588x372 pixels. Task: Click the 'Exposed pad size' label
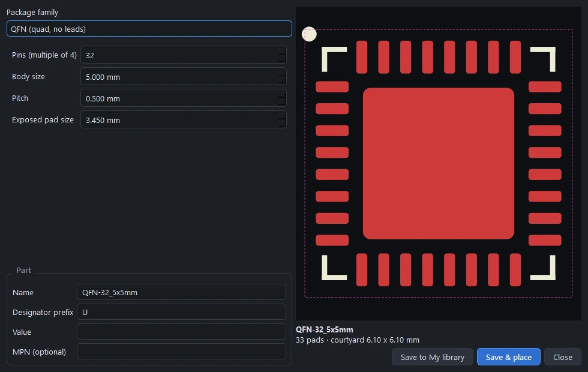click(x=43, y=119)
